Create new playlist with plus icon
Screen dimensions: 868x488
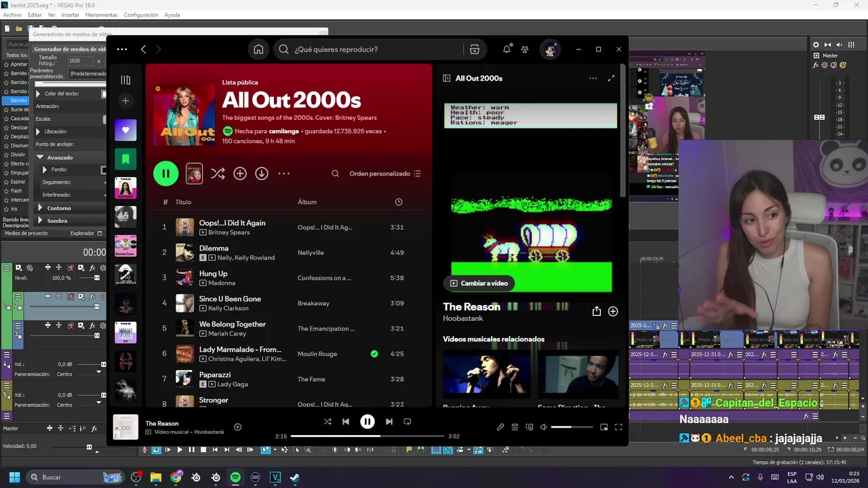[125, 101]
